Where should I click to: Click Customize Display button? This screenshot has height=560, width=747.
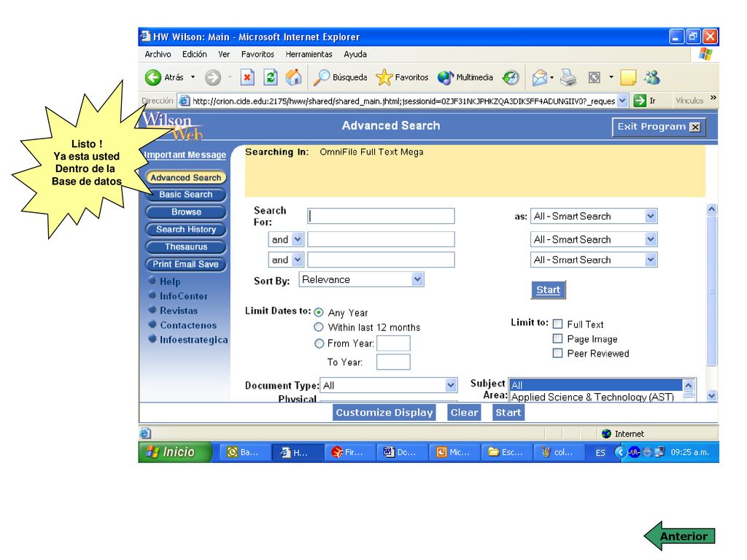point(384,413)
